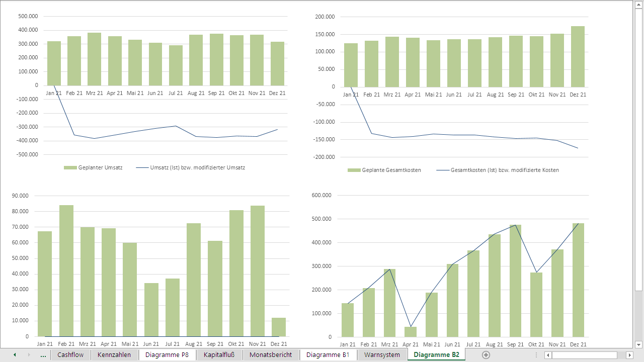Click the next sheet navigation arrow
644x362 pixels.
pyautogui.click(x=28, y=355)
